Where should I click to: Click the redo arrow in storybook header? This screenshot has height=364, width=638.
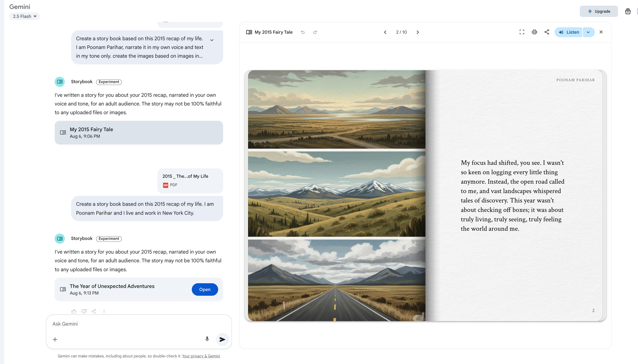pos(315,32)
